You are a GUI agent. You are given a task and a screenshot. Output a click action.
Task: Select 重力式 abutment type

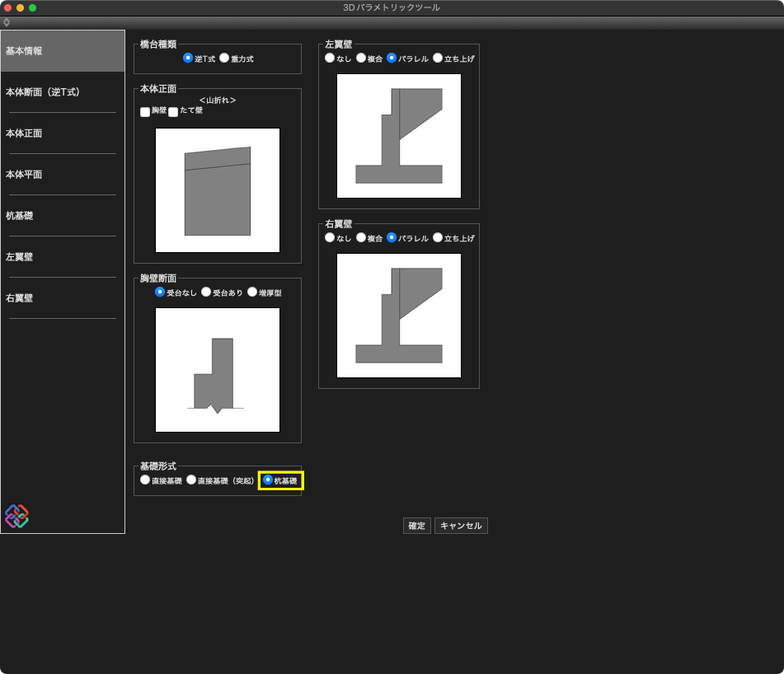224,59
